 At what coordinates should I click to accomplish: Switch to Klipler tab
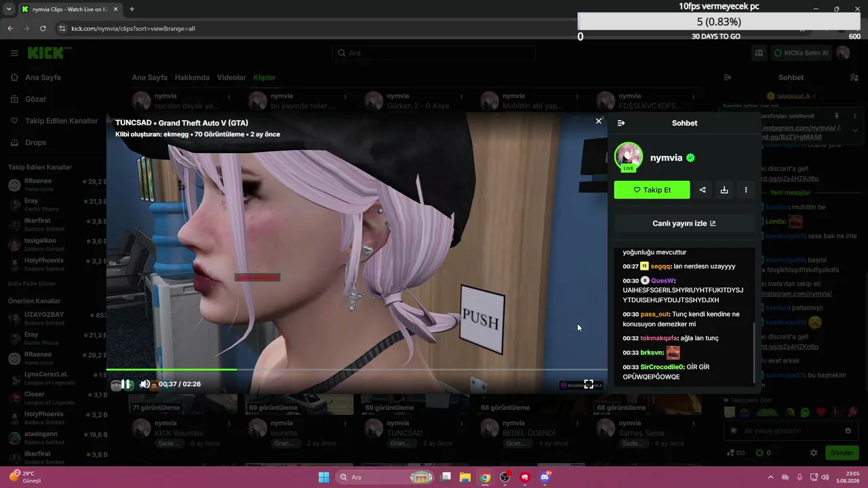tap(264, 77)
